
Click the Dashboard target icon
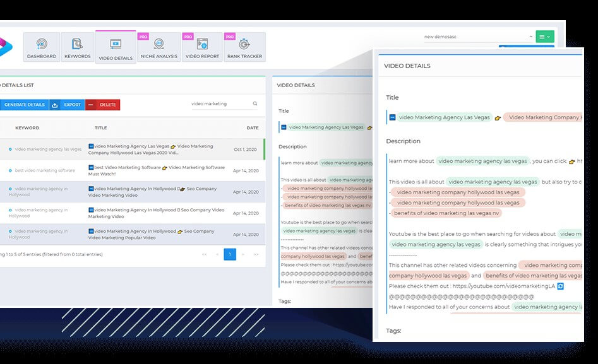click(x=42, y=44)
